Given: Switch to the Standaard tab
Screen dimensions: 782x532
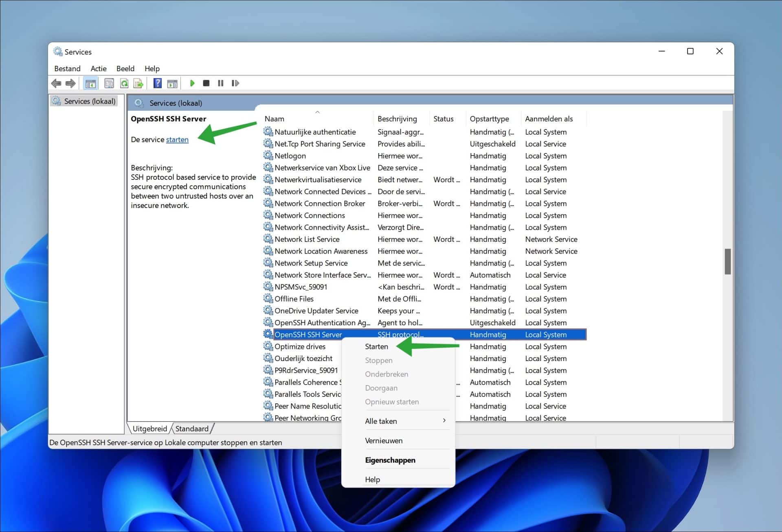Looking at the screenshot, I should pyautogui.click(x=192, y=428).
